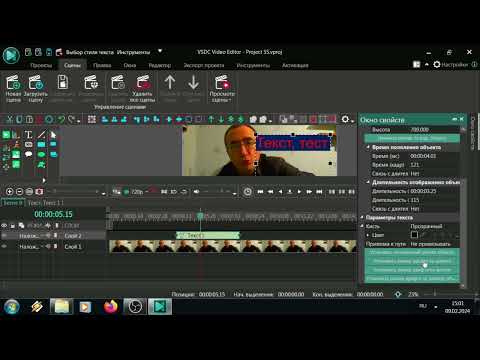Collapse the Параметры текста section
The height and width of the screenshot is (360, 480).
coord(362,217)
